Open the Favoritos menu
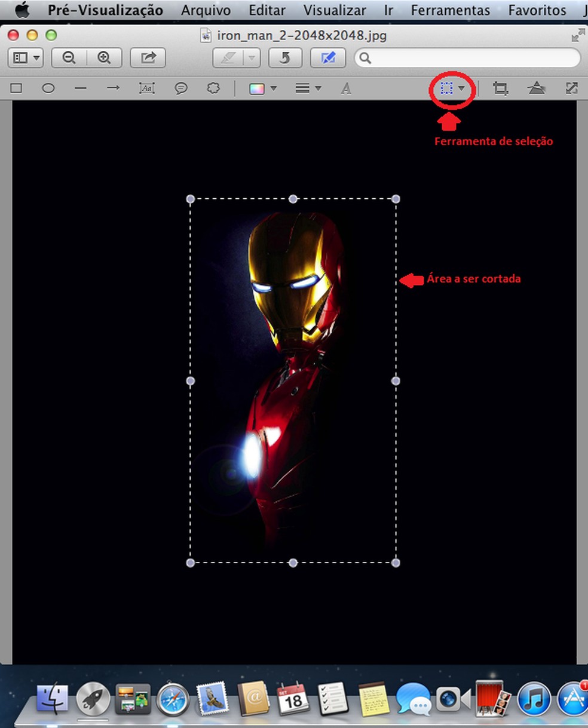This screenshot has width=588, height=728. tap(537, 10)
